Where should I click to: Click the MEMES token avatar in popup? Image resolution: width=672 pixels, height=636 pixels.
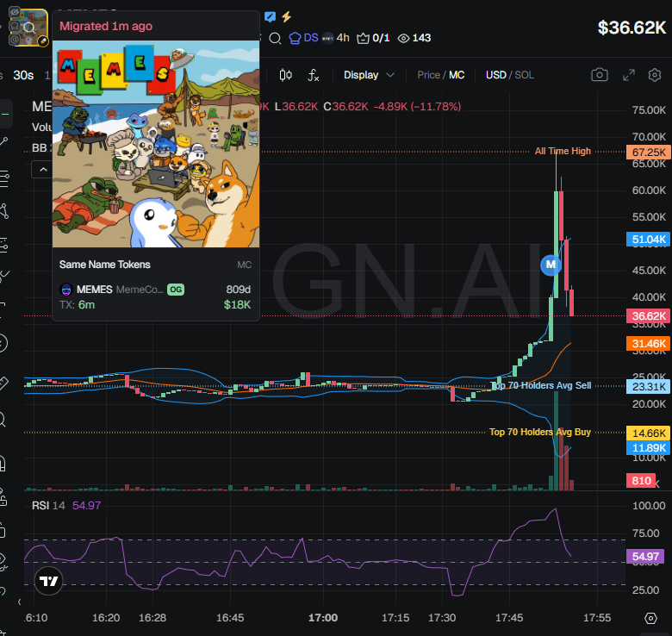click(66, 290)
